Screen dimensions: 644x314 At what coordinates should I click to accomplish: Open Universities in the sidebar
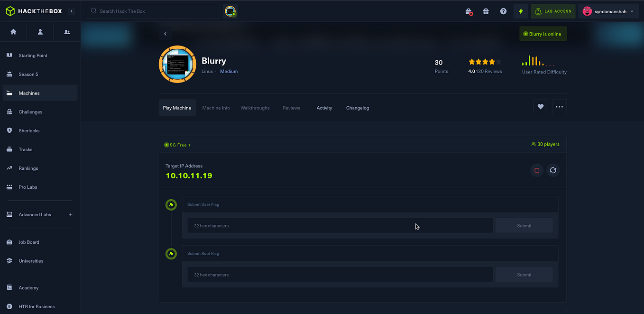coord(40,261)
